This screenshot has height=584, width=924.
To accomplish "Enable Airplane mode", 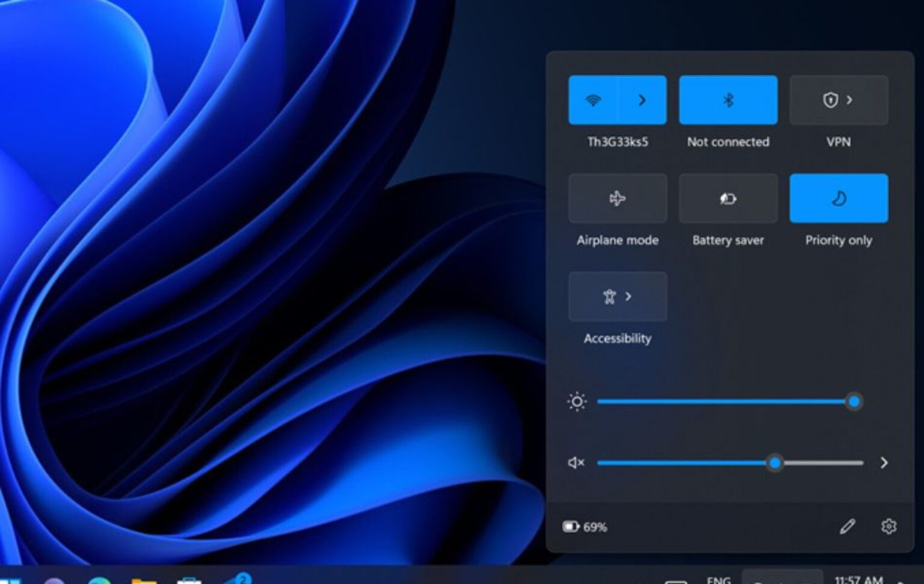I will [x=617, y=198].
